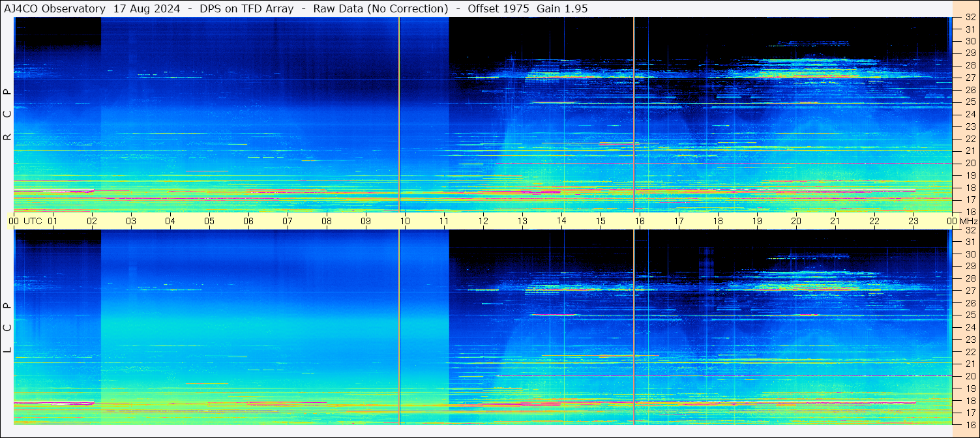Viewport: 980px width, 438px height.
Task: Click the 25 MHz label in RCP panel
Action: point(970,102)
